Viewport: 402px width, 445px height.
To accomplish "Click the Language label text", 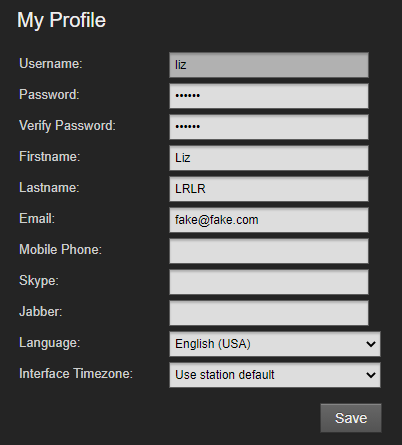I will coord(50,343).
